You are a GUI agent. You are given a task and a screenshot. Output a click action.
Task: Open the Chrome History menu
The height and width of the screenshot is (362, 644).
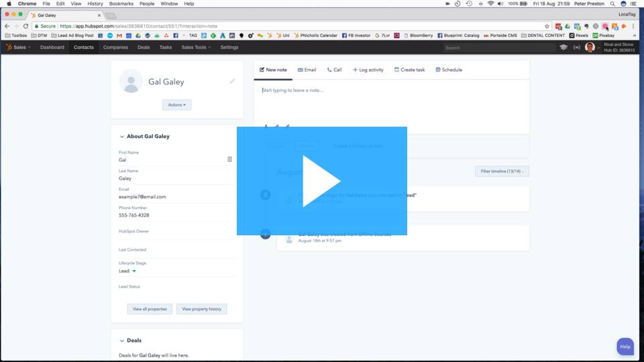(95, 4)
